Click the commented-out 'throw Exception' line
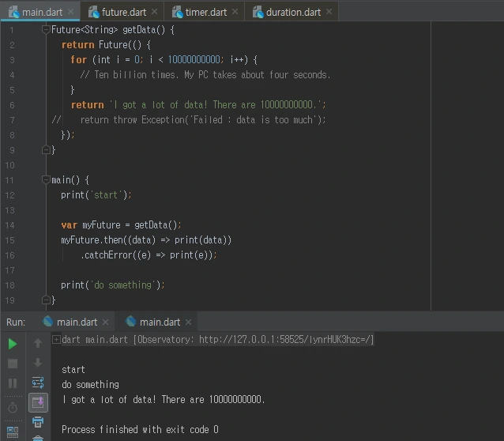The width and height of the screenshot is (504, 441). point(203,120)
